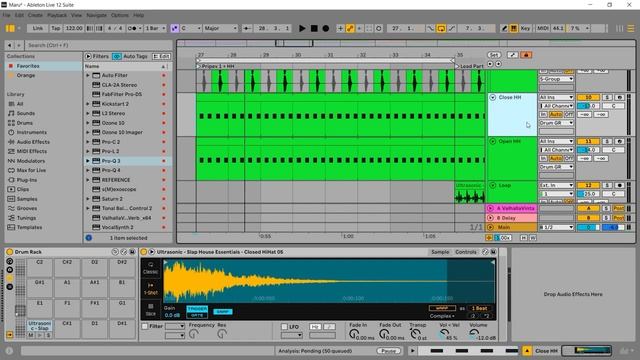The width and height of the screenshot is (640, 360).
Task: Enable Scale Mode icon next to key
Action: coord(174,28)
